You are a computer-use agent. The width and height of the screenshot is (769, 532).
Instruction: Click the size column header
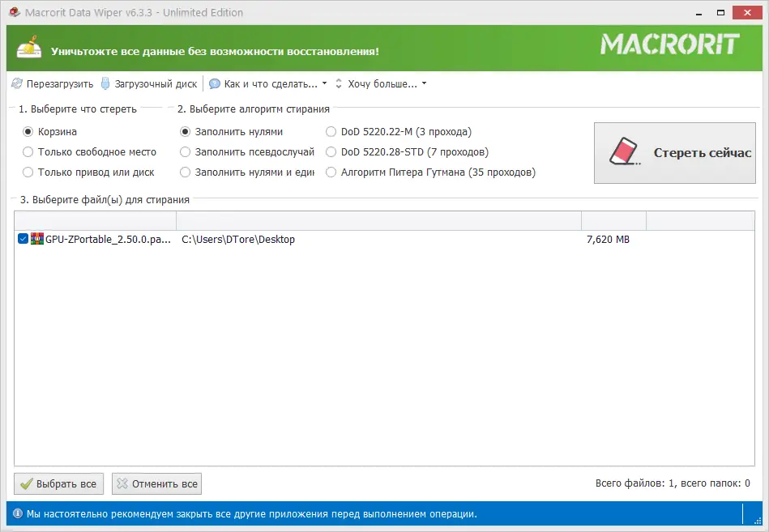[x=613, y=221]
